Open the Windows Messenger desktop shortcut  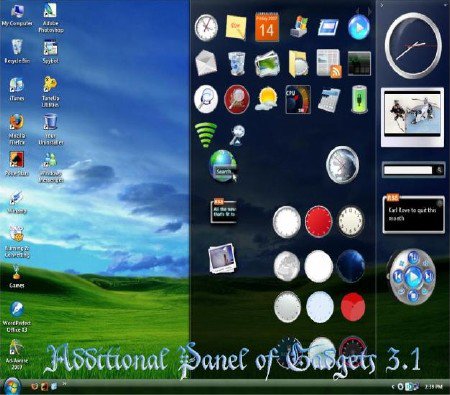[50, 168]
